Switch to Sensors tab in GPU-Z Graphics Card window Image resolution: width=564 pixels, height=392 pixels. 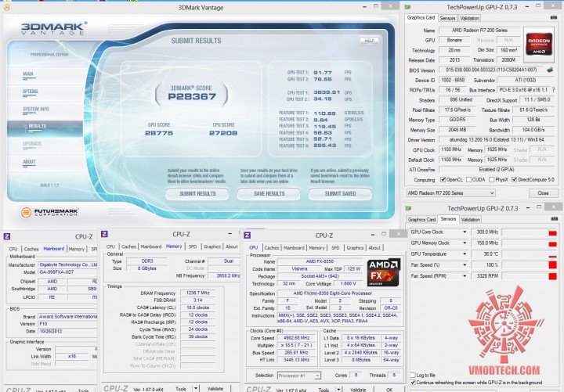pyautogui.click(x=447, y=18)
